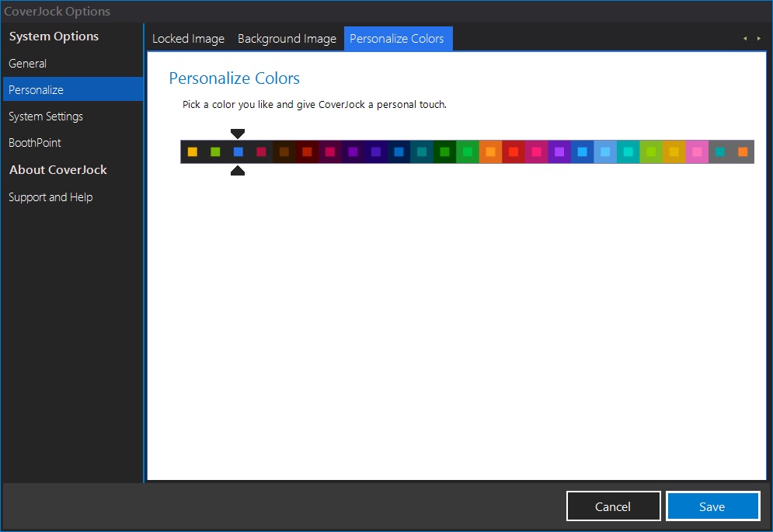Pick the green swatch on black background

[215, 152]
